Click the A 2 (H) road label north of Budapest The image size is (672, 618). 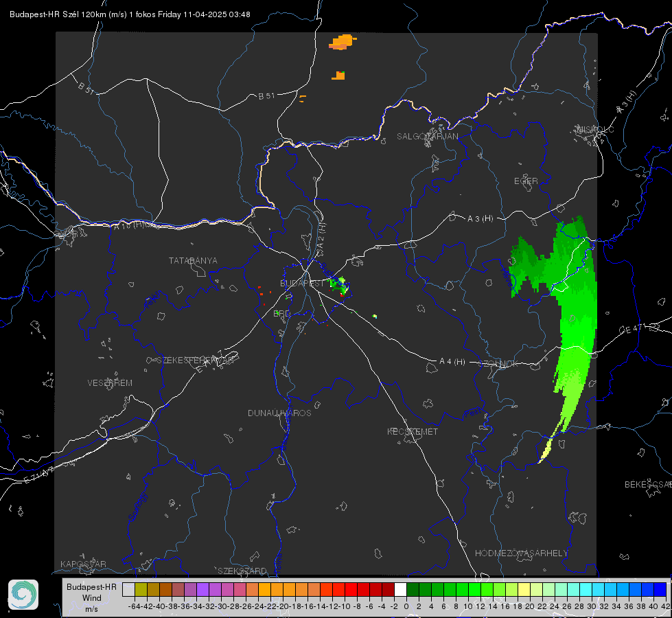click(x=321, y=236)
